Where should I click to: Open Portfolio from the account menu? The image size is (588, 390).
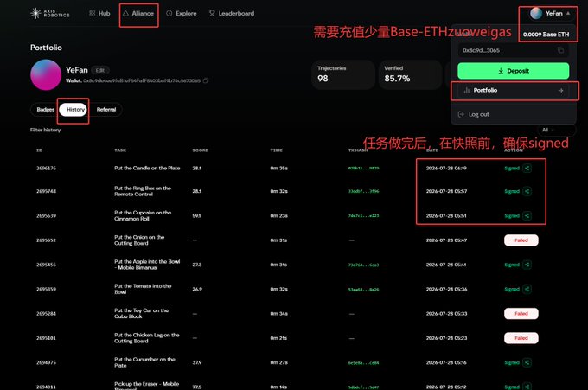click(x=513, y=91)
